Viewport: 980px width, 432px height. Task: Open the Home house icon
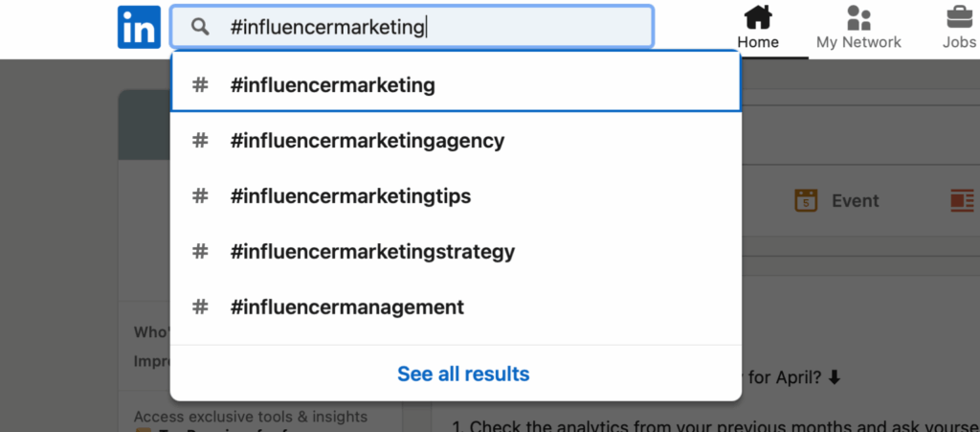(758, 17)
